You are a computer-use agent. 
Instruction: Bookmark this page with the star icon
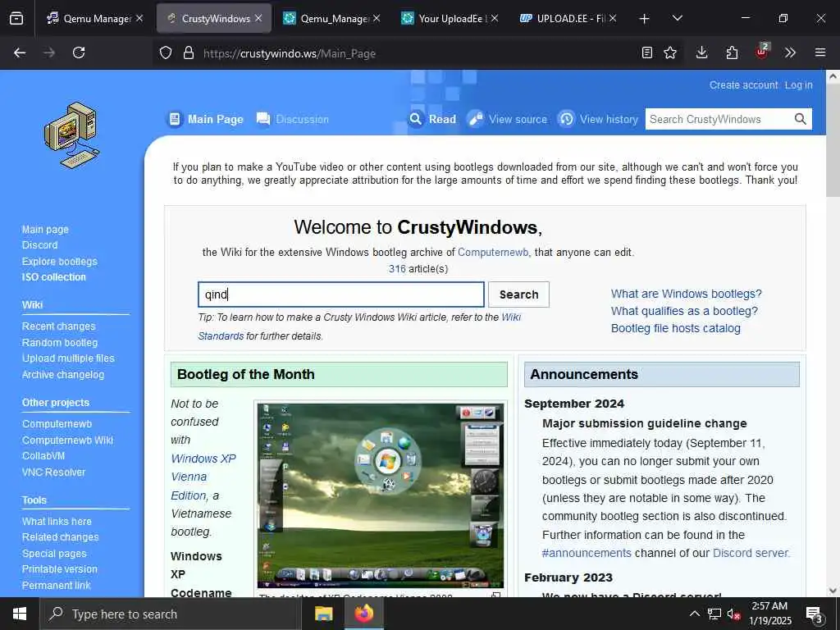click(x=670, y=52)
